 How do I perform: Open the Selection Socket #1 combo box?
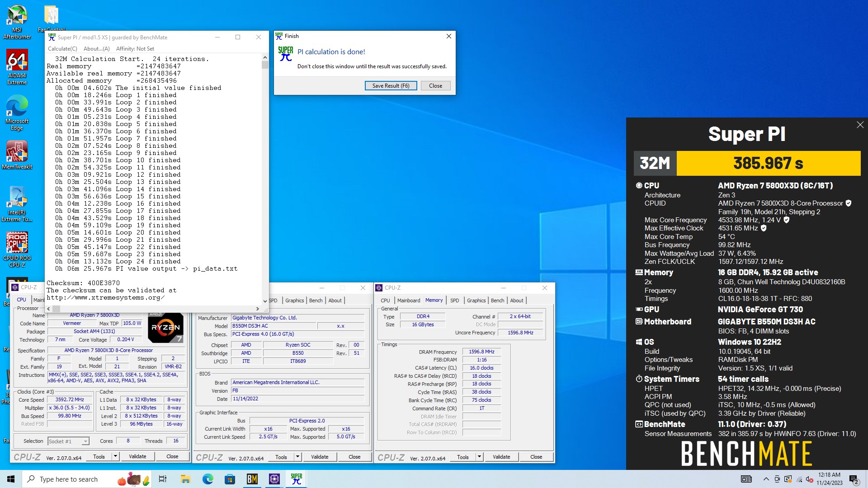[68, 441]
